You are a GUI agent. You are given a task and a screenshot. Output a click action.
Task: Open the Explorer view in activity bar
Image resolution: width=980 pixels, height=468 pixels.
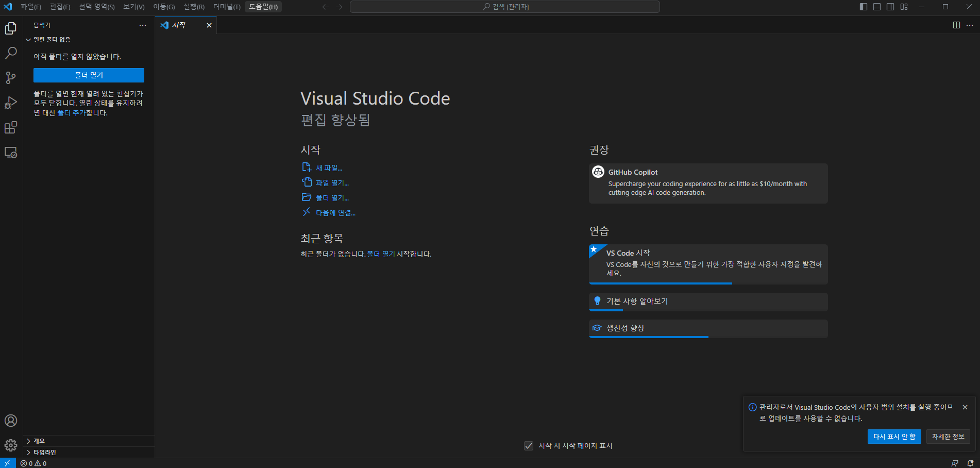(11, 28)
